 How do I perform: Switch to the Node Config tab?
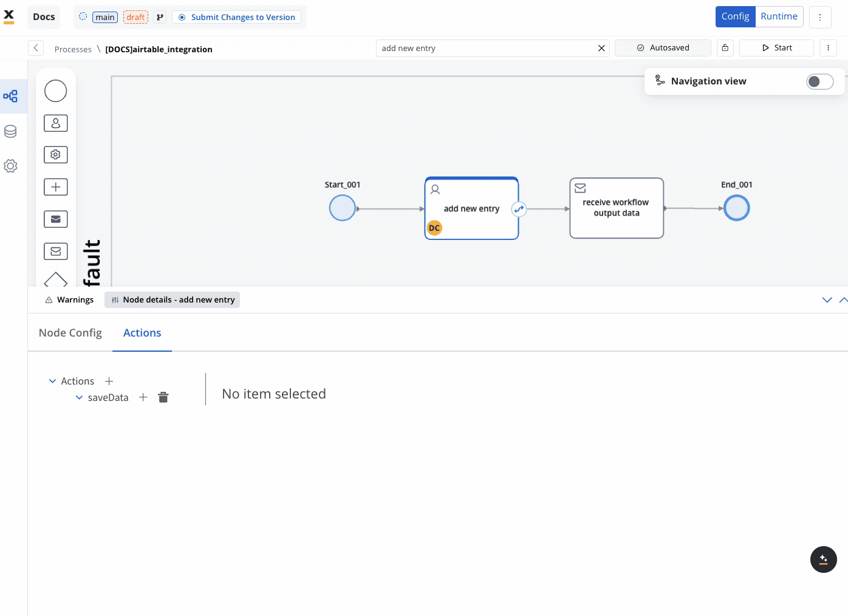[x=70, y=333]
